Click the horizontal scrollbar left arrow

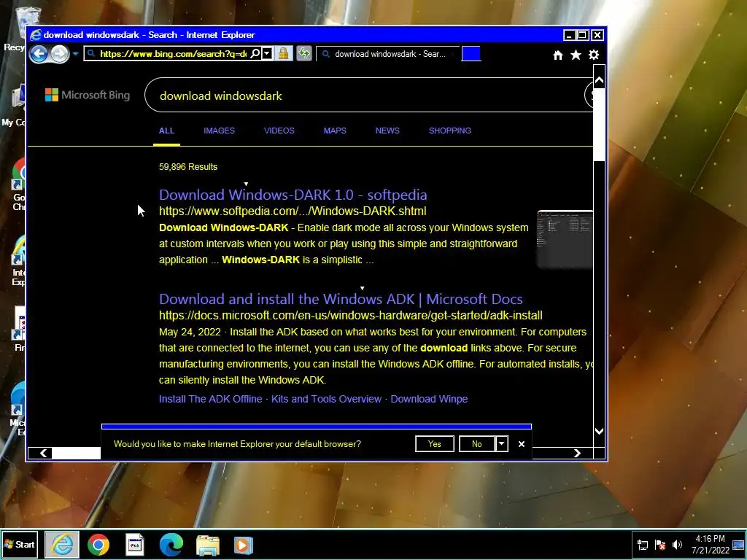[43, 453]
